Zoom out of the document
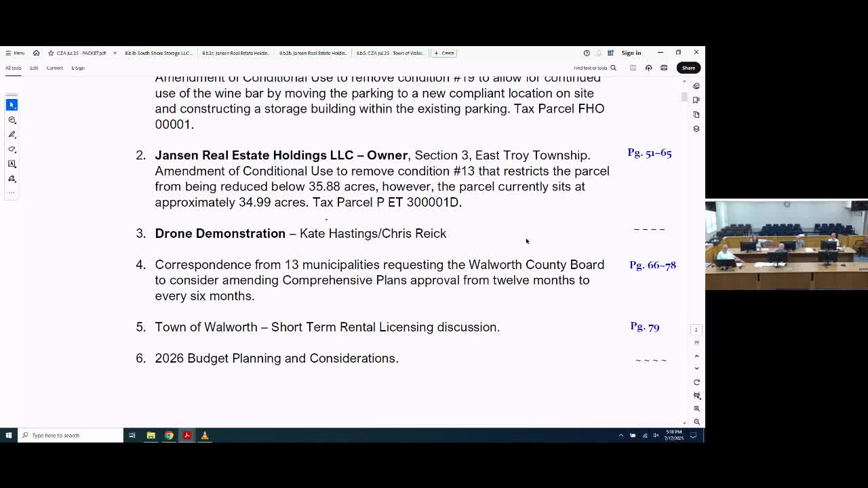The width and height of the screenshot is (868, 488). coord(696,422)
